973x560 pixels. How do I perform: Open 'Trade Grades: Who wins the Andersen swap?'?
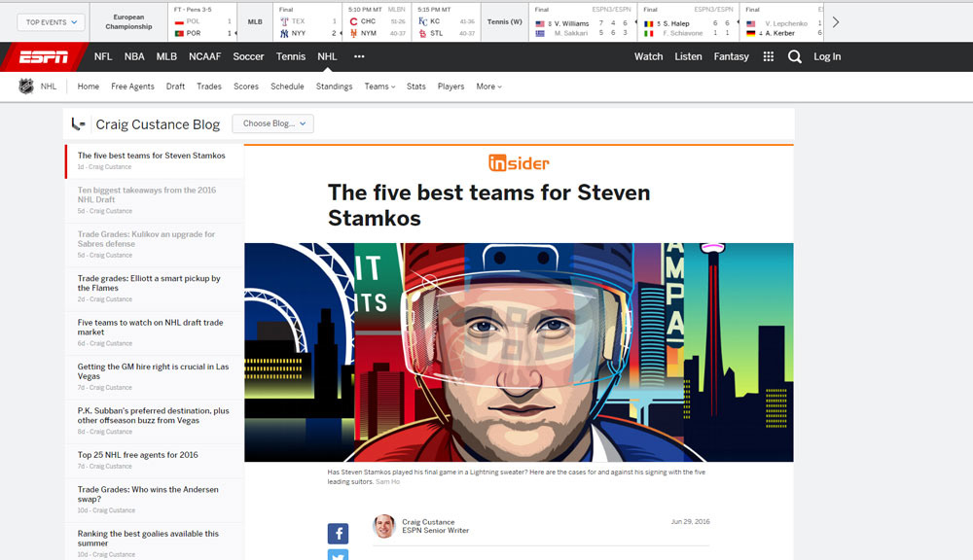point(155,500)
